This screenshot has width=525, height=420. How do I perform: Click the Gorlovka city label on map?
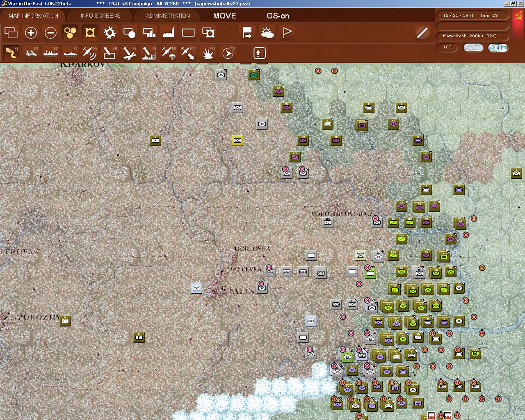point(252,249)
